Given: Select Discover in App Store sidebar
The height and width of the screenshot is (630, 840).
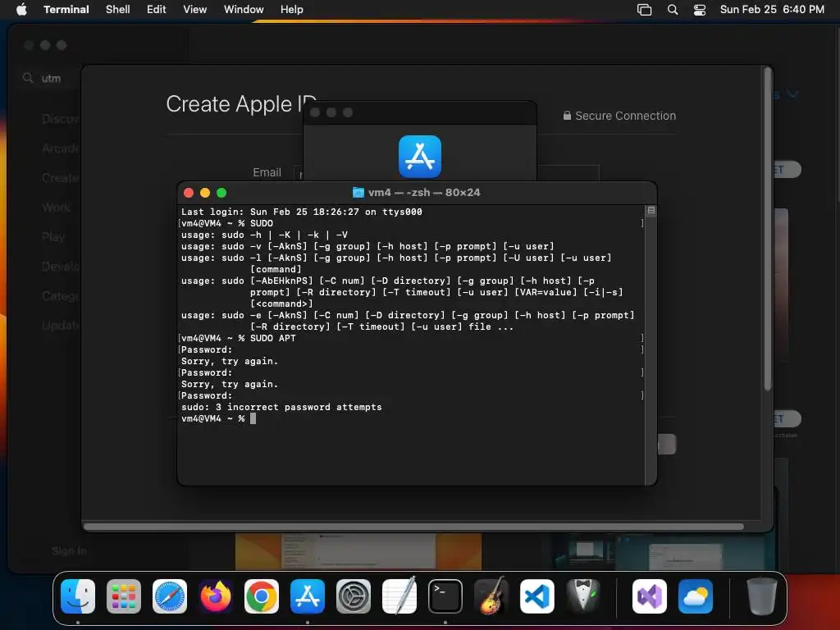Looking at the screenshot, I should (59, 119).
